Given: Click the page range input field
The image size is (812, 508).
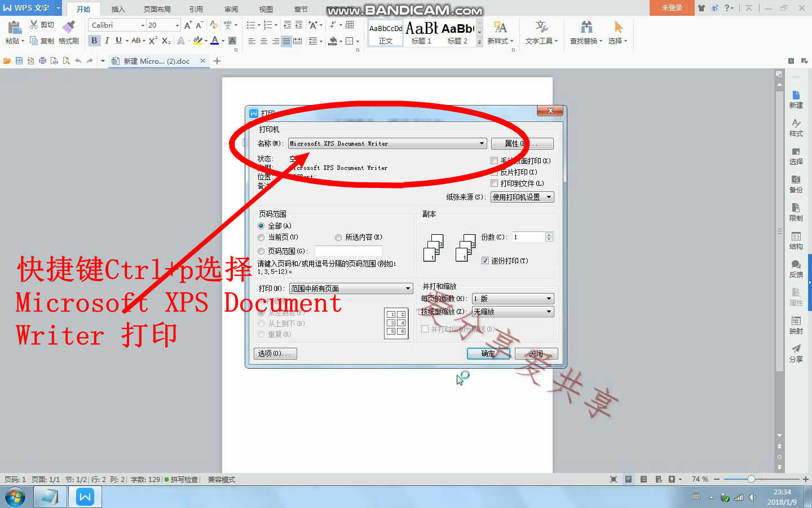Looking at the screenshot, I should 348,251.
